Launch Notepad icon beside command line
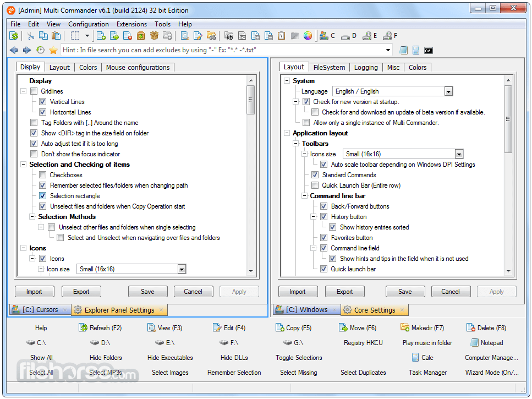The height and width of the screenshot is (399, 532). coord(403,50)
